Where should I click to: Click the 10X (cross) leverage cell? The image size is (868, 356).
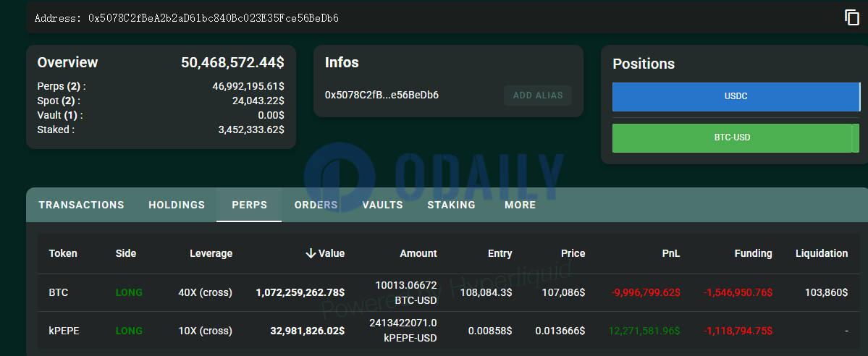pos(206,331)
